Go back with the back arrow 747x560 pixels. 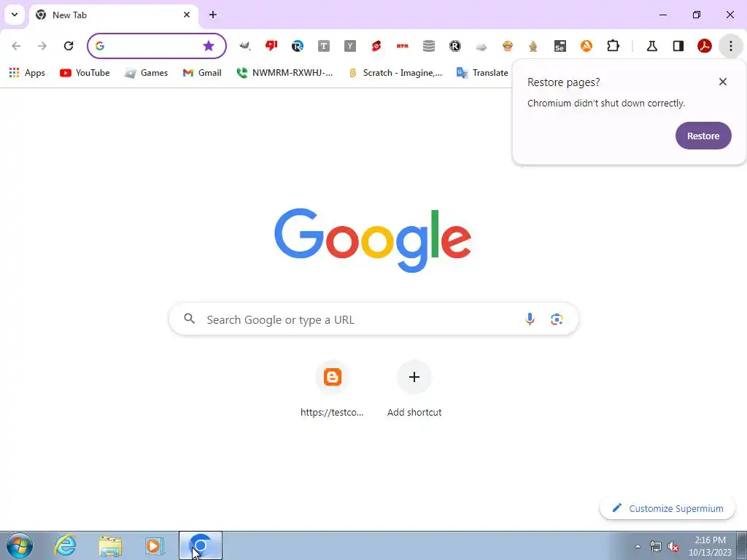pos(16,46)
